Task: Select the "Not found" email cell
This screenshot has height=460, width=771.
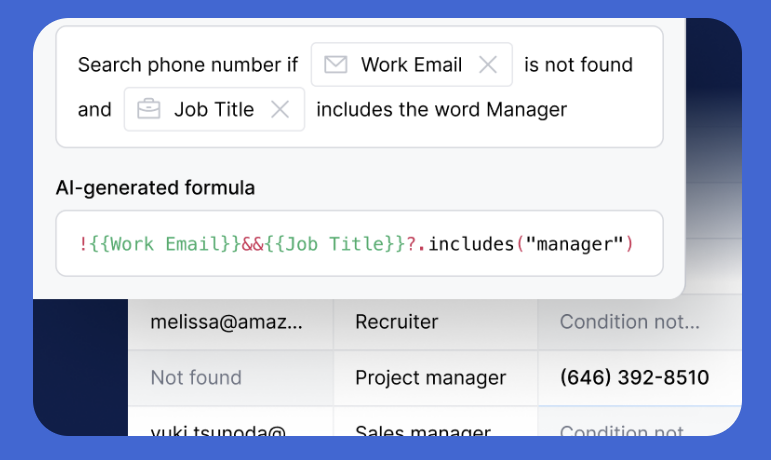Action: (x=196, y=378)
